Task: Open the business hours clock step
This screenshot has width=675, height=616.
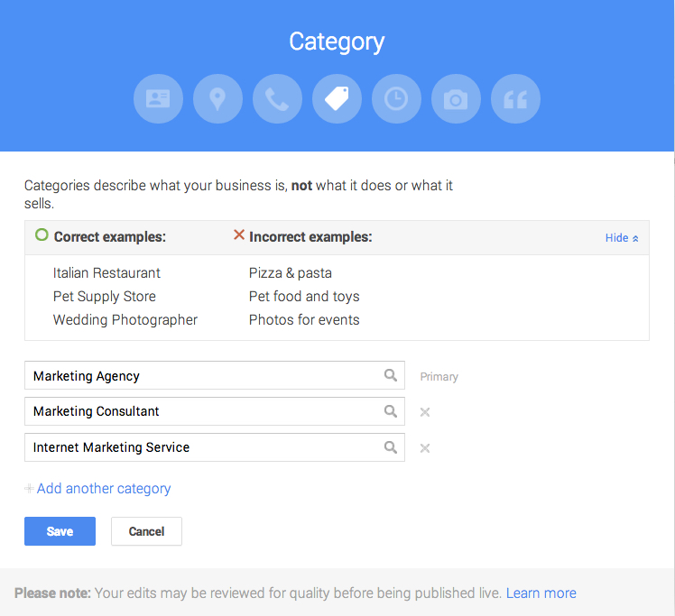Action: (396, 98)
